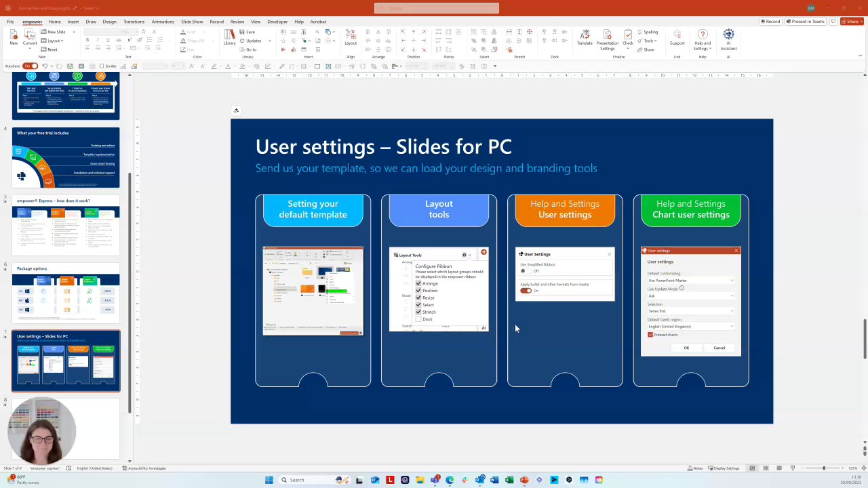Open Word from the taskbar
868x488 pixels.
tap(494, 480)
